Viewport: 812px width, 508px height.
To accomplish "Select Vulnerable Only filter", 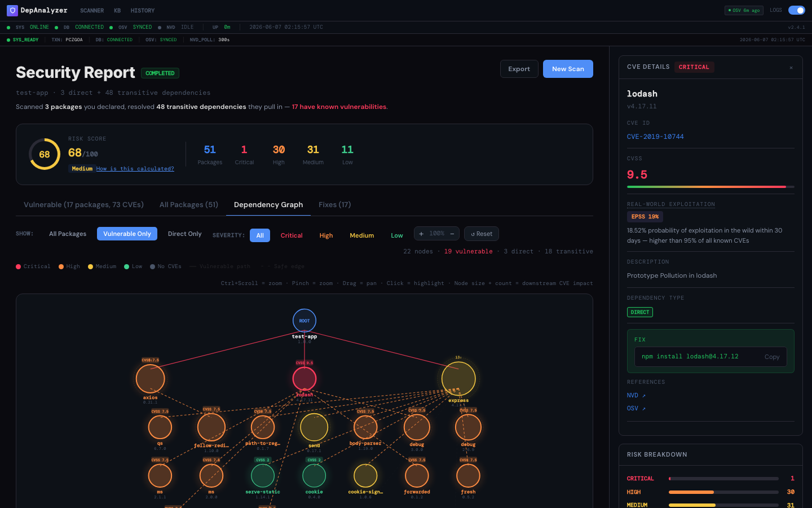I will point(127,234).
